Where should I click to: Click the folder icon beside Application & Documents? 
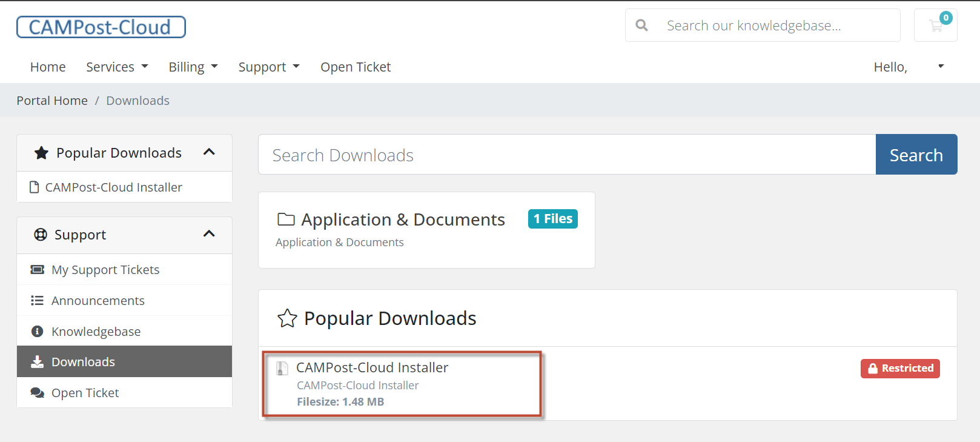[x=286, y=219]
